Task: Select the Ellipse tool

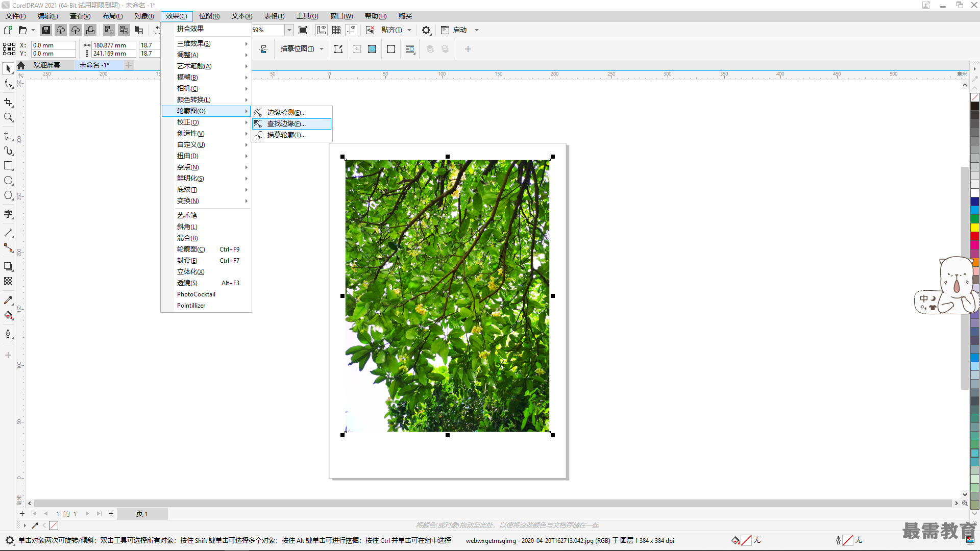Action: (x=8, y=181)
